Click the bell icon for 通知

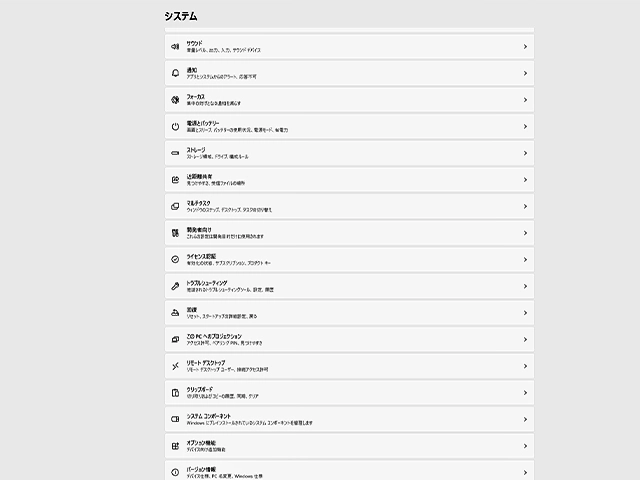[x=175, y=73]
